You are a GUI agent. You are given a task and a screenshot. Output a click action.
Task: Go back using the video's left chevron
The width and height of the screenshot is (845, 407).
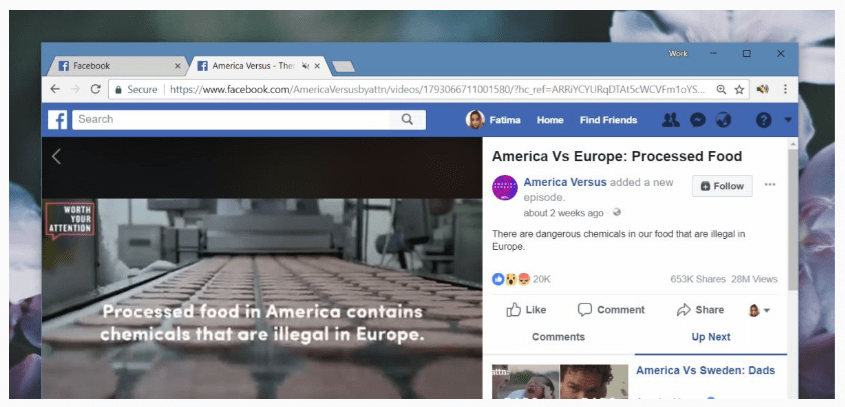pyautogui.click(x=57, y=155)
